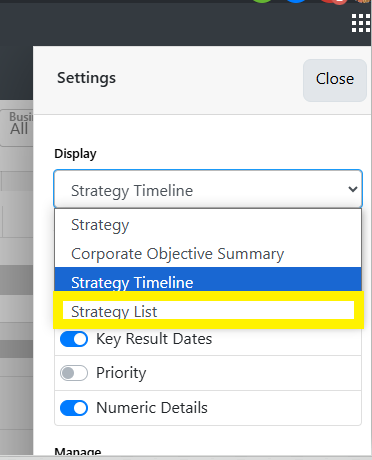Select Corporate Objective Summary display option
372x460 pixels.
tap(208, 254)
